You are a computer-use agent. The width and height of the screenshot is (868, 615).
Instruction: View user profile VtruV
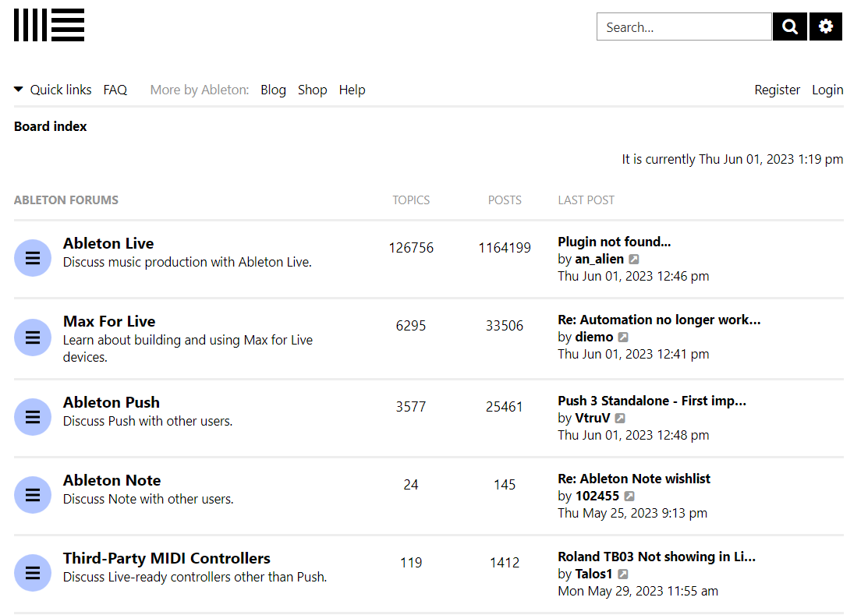point(593,419)
